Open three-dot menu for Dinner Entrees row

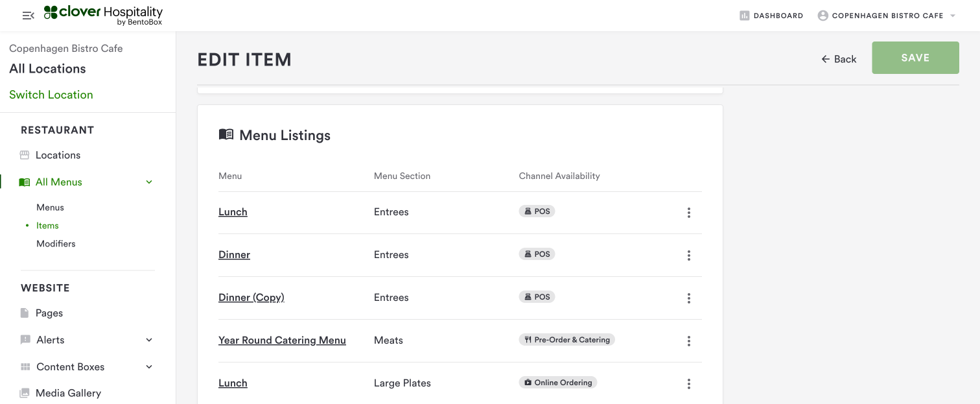[688, 255]
